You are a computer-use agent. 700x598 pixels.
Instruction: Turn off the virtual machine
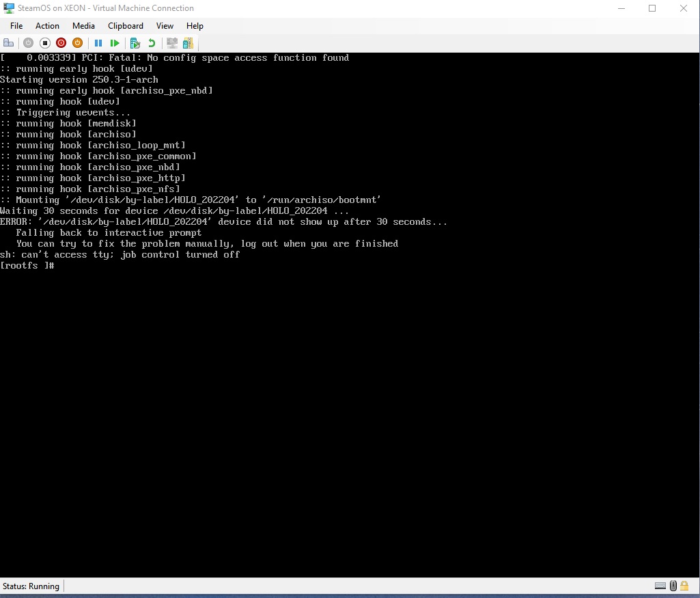coord(44,42)
